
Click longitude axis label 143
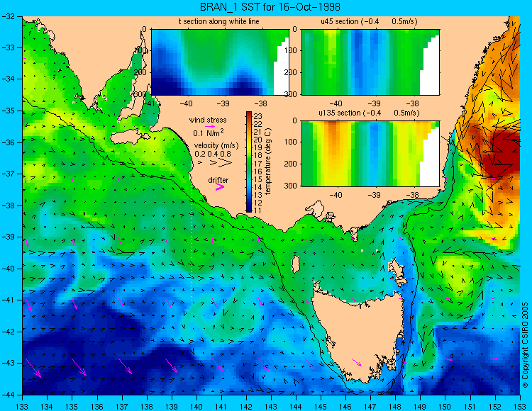[x=271, y=405]
